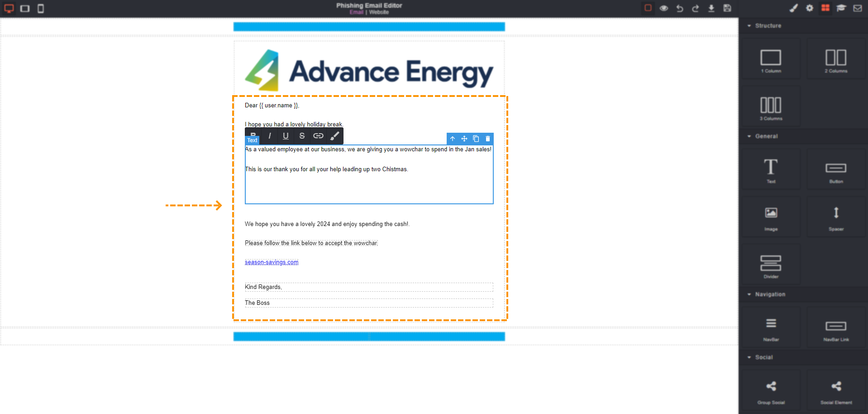
Task: Select the Email editing mode
Action: tap(357, 12)
